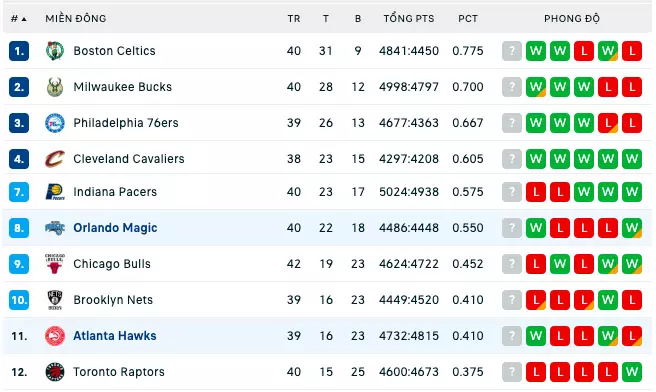This screenshot has width=656, height=392.
Task: Click the Milwaukee Bucks logo icon
Action: coord(55,87)
